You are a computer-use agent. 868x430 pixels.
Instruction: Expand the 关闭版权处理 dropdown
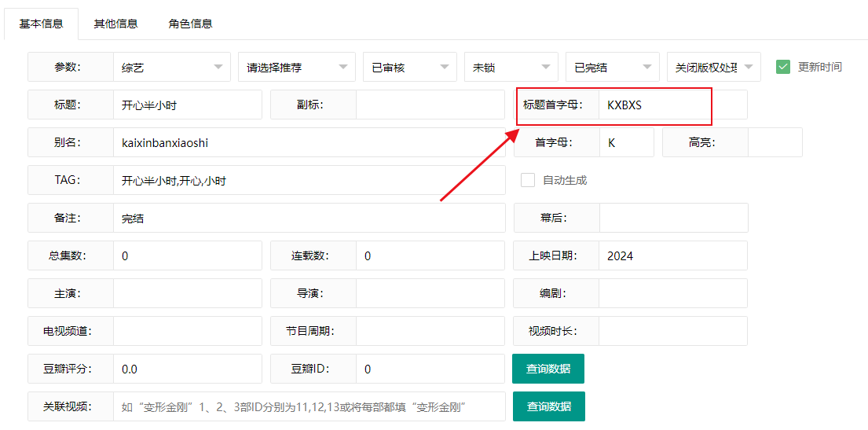click(x=713, y=68)
